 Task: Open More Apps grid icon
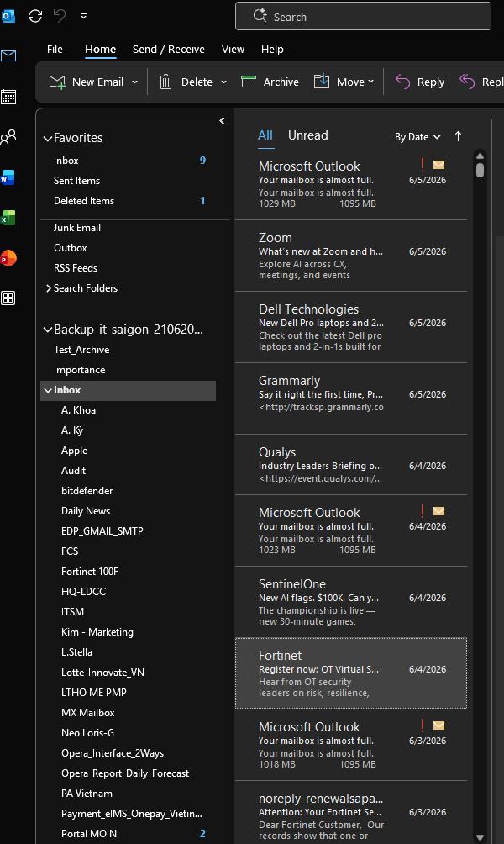[8, 298]
